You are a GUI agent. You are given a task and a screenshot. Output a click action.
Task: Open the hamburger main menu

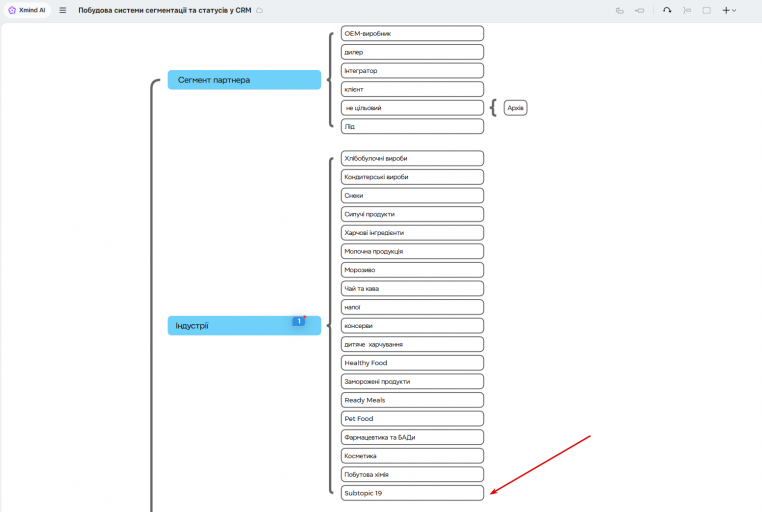63,10
